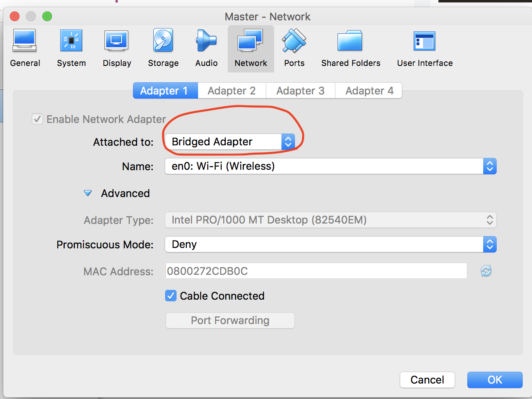
Task: Click the Port Forwarding button
Action: click(x=230, y=320)
